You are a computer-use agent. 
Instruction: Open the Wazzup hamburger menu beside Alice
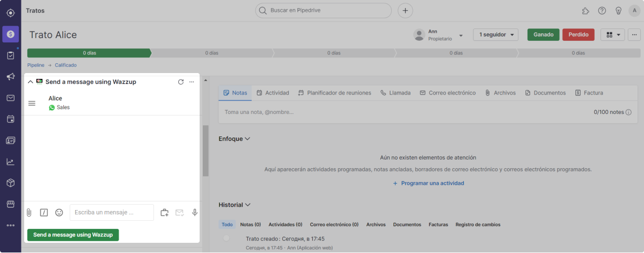tap(32, 103)
